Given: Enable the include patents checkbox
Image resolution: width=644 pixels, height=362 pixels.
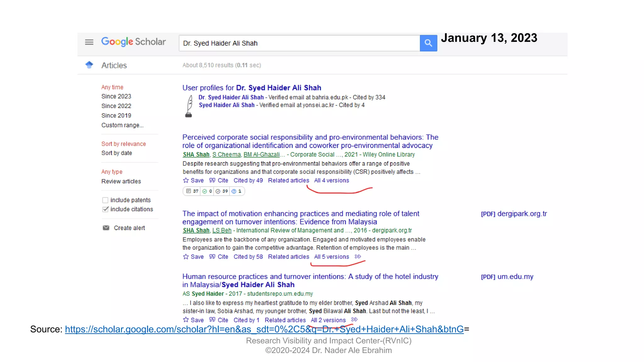Looking at the screenshot, I should pyautogui.click(x=105, y=200).
